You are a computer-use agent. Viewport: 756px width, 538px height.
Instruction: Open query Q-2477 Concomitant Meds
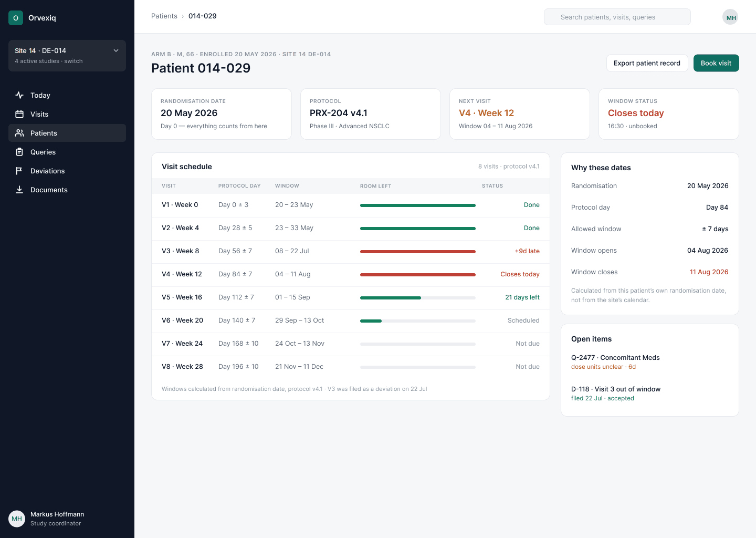click(x=650, y=362)
